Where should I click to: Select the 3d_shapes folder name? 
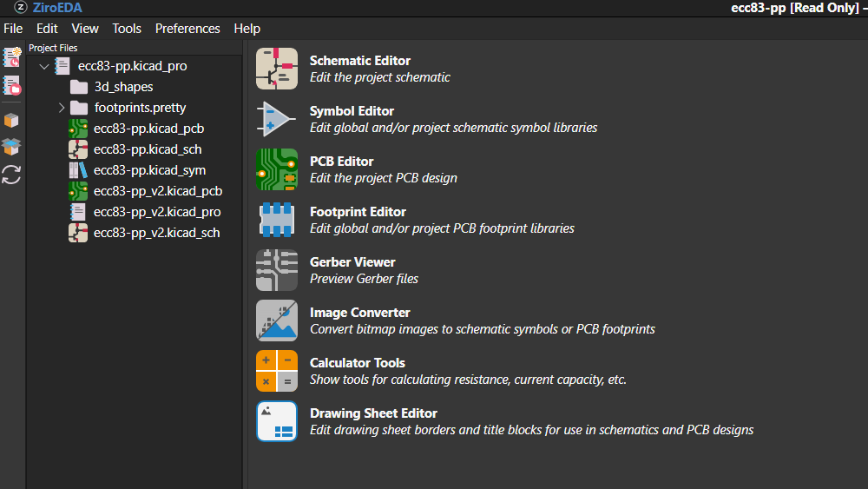click(123, 87)
